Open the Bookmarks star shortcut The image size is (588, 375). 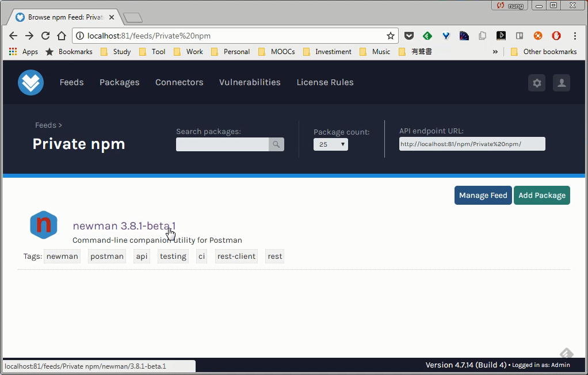(69, 52)
